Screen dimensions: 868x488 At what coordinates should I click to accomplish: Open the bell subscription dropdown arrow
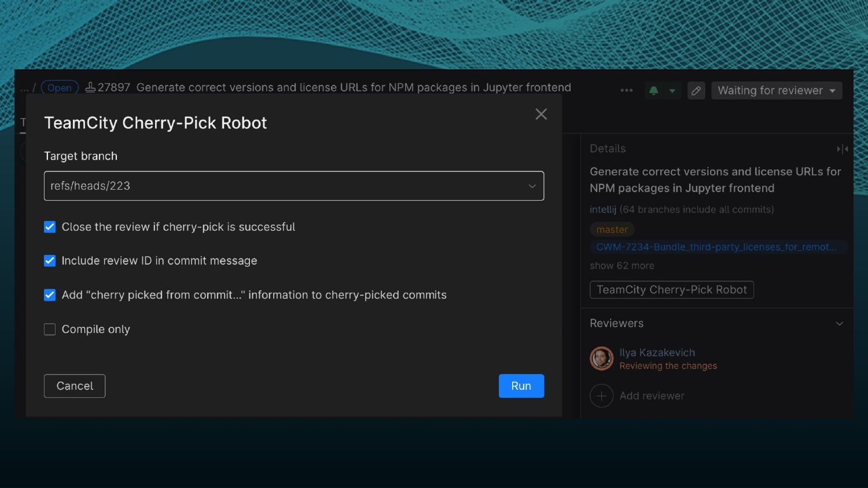(x=672, y=90)
